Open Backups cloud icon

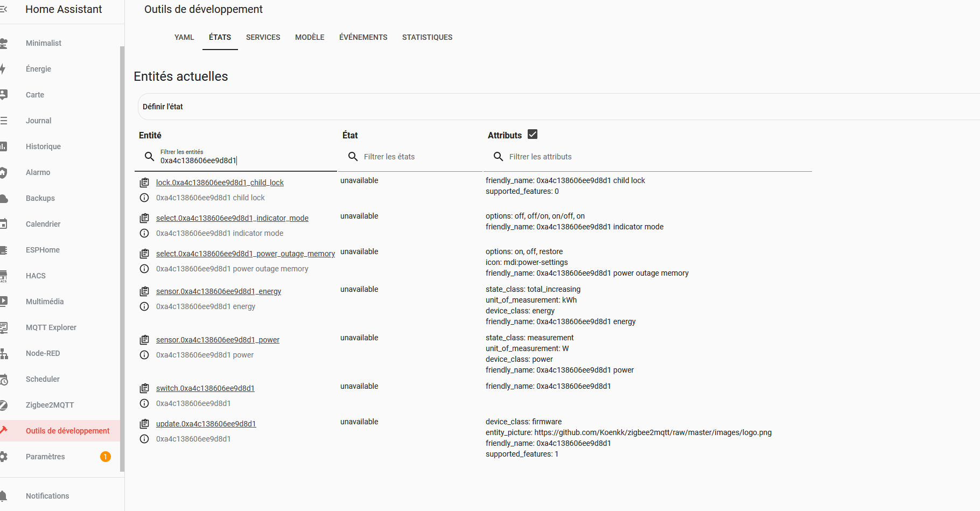coord(3,198)
